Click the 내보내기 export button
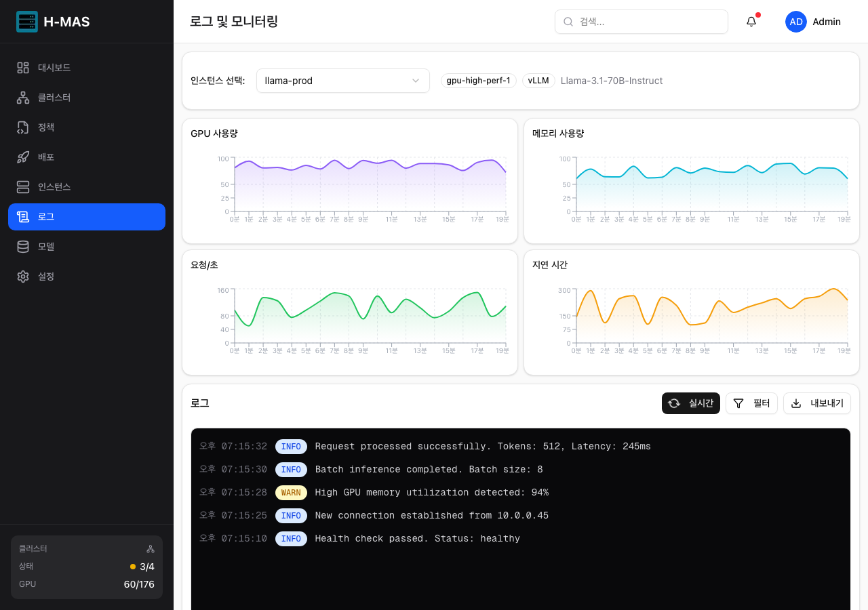 coord(816,403)
